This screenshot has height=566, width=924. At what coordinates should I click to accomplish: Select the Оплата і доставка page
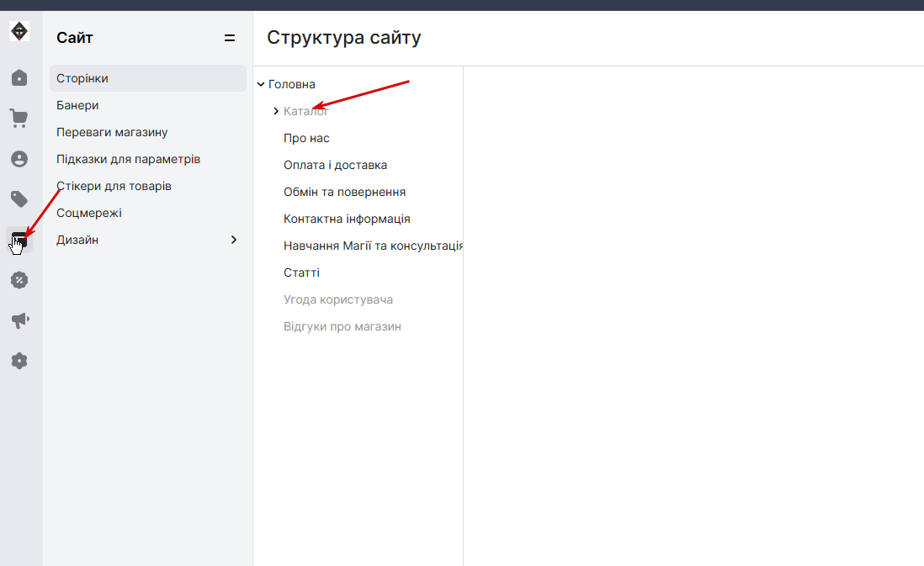pos(335,166)
